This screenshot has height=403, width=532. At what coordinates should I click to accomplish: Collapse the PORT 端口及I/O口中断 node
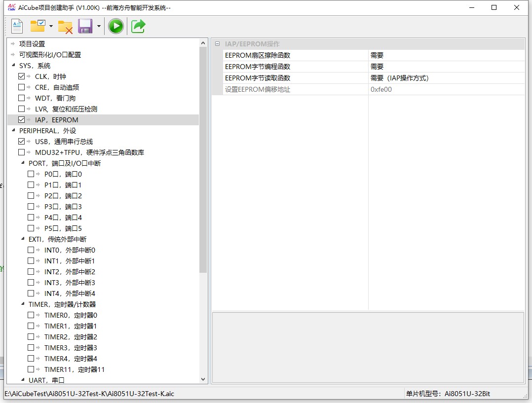click(x=23, y=163)
